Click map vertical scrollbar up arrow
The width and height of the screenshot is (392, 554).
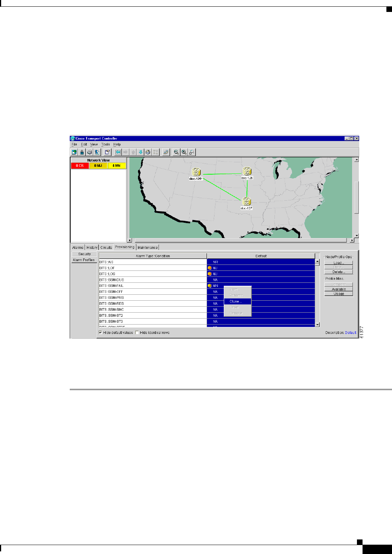(x=357, y=160)
